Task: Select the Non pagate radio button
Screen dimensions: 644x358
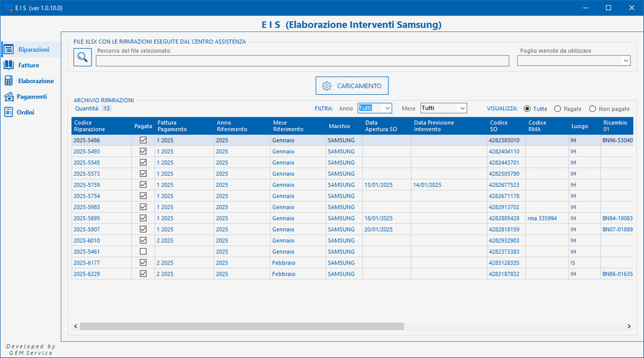Action: click(592, 109)
